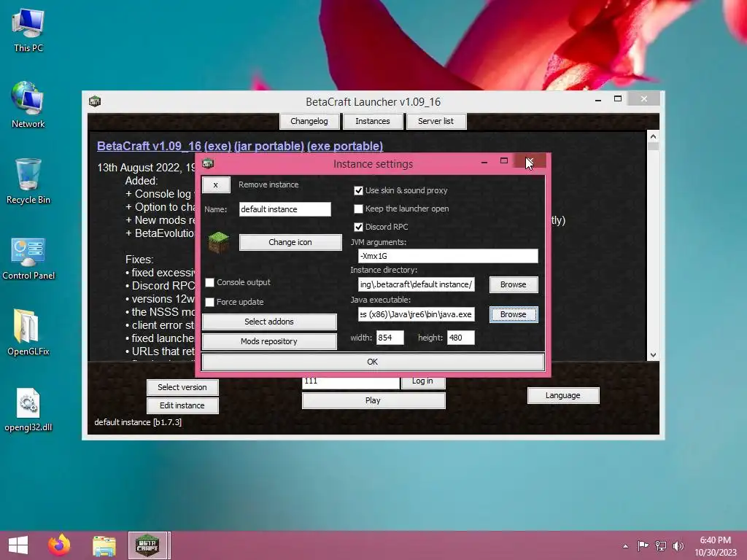The image size is (747, 560).
Task: Click the changelog scrollbar down arrow
Action: [653, 355]
